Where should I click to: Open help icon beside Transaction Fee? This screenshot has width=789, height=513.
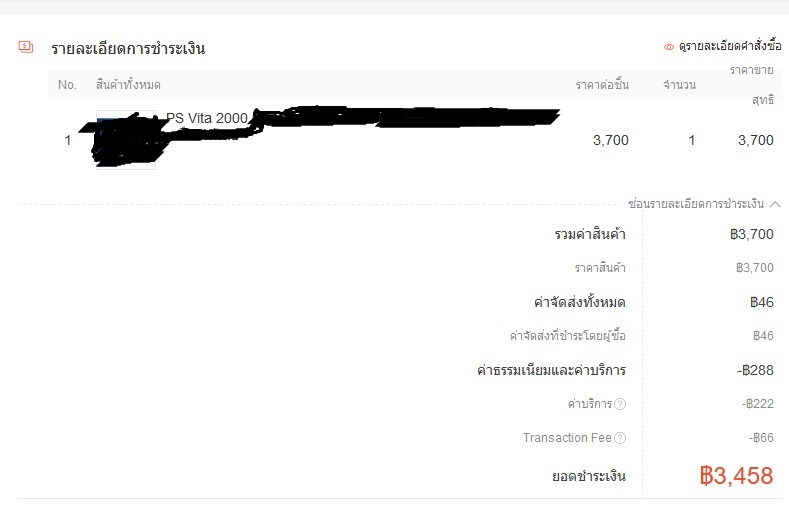[620, 438]
